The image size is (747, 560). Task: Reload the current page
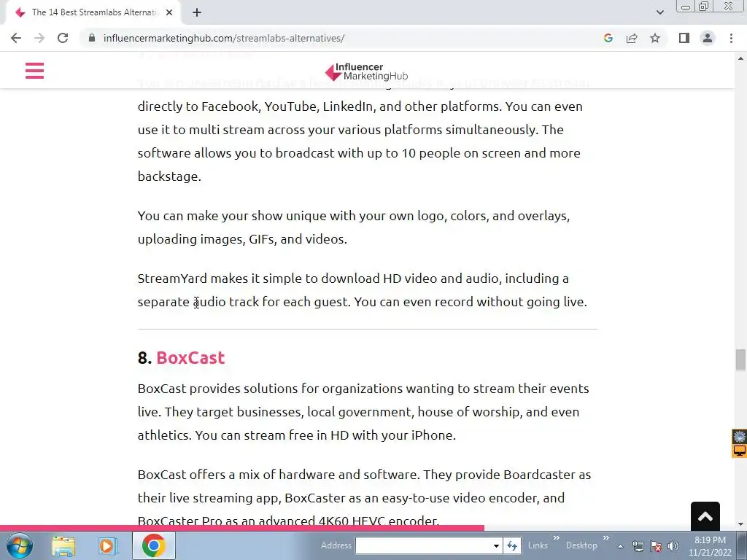click(63, 38)
